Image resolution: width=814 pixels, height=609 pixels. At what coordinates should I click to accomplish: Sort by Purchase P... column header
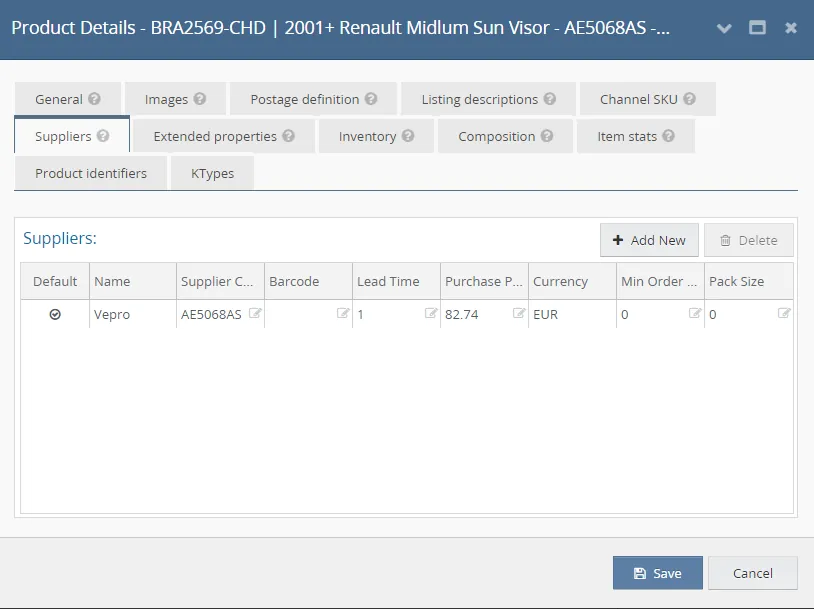(x=484, y=281)
